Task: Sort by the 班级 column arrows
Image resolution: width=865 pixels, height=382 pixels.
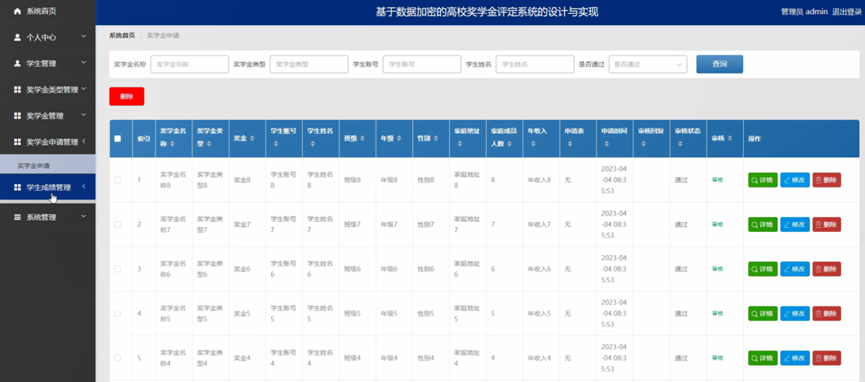Action: pyautogui.click(x=362, y=139)
